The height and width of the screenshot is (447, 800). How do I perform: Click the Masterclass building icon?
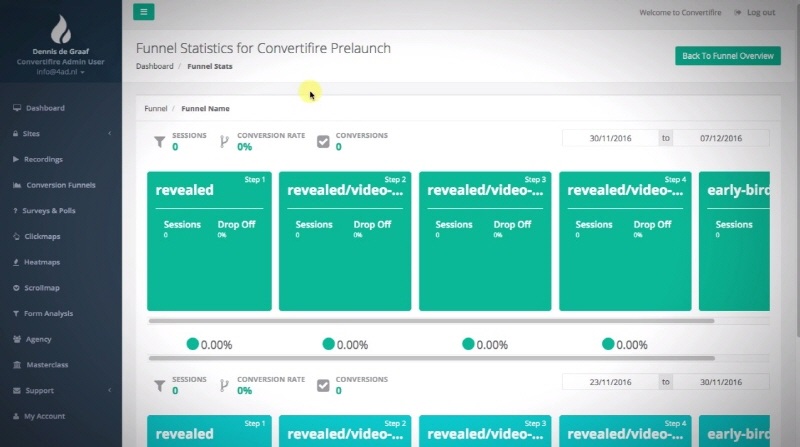click(x=17, y=365)
